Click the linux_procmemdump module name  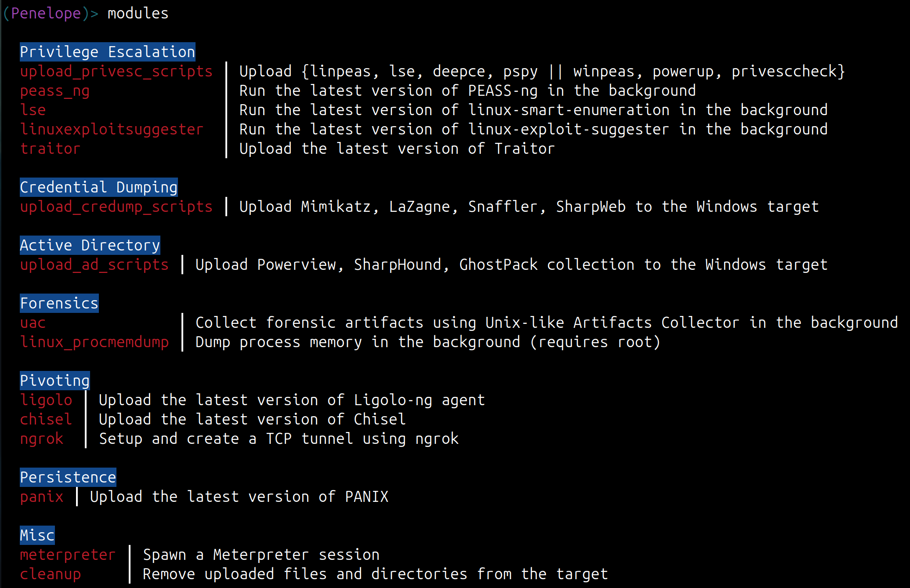point(94,342)
